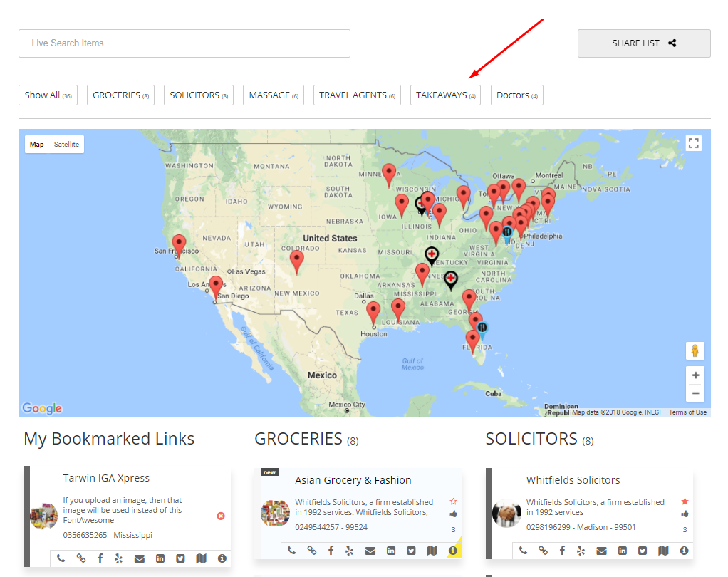Remove Tarwin IGA Xpress bookmark with red X
728x577 pixels.
[x=221, y=516]
